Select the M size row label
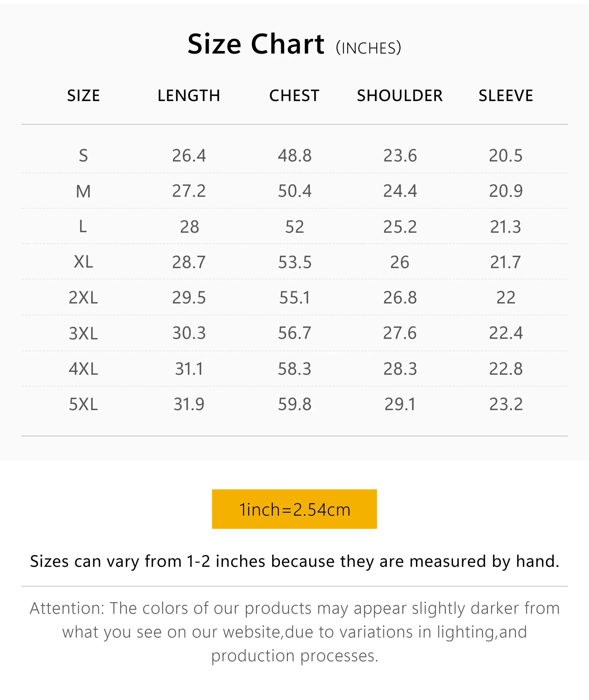Screen dimensions: 589x700 click(84, 192)
